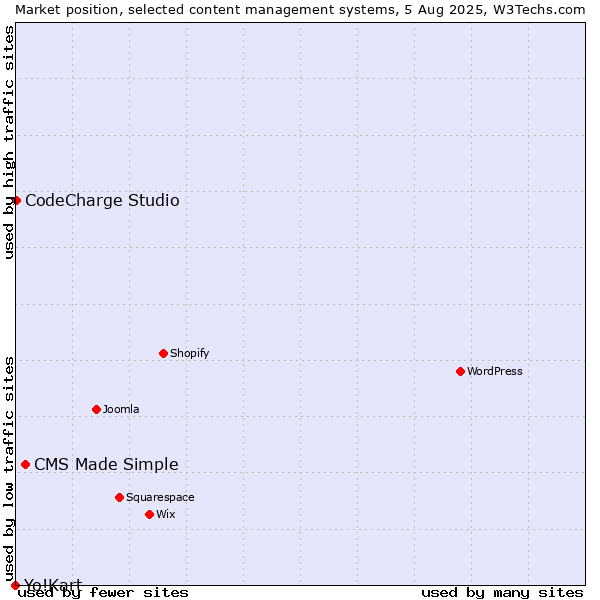Click the 'CodeCharge Studio' label
This screenshot has height=600, width=600.
pos(102,200)
